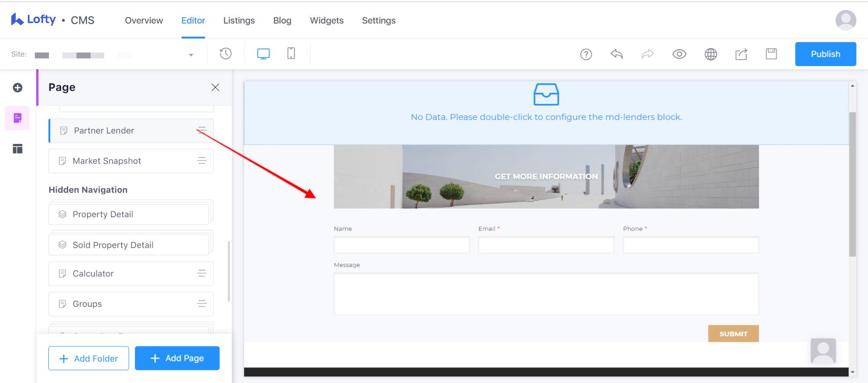Select the md-lenders No Data block

pyautogui.click(x=546, y=113)
